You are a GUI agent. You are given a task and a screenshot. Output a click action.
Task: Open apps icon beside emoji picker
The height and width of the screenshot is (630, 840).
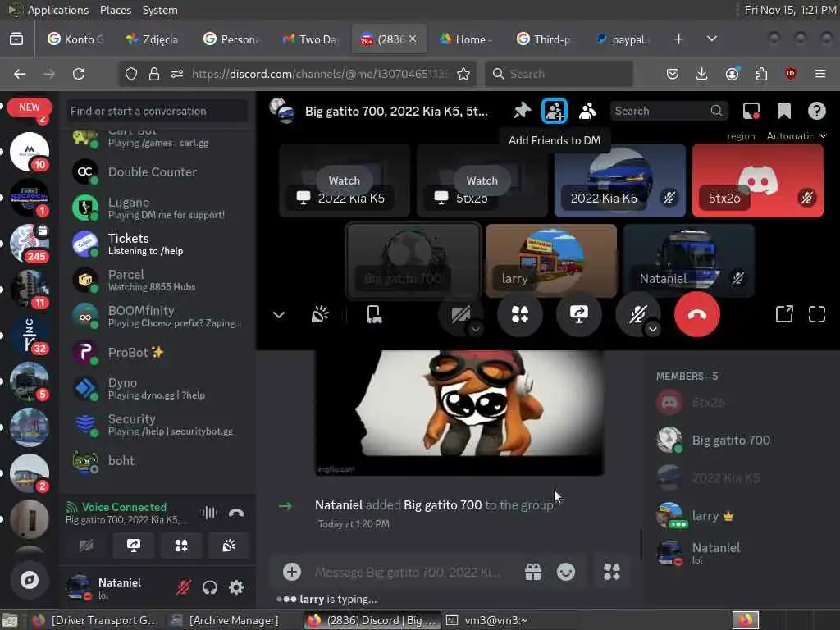[x=611, y=572]
